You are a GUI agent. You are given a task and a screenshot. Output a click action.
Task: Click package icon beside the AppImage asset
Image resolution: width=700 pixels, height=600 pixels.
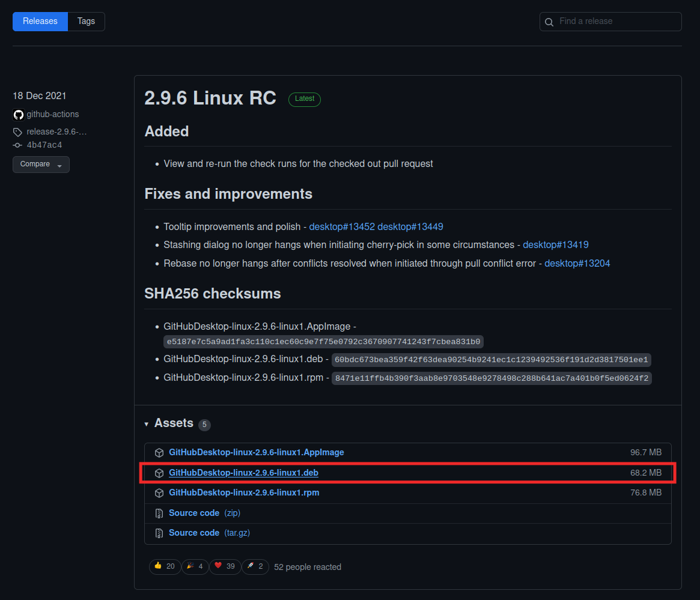pyautogui.click(x=159, y=453)
